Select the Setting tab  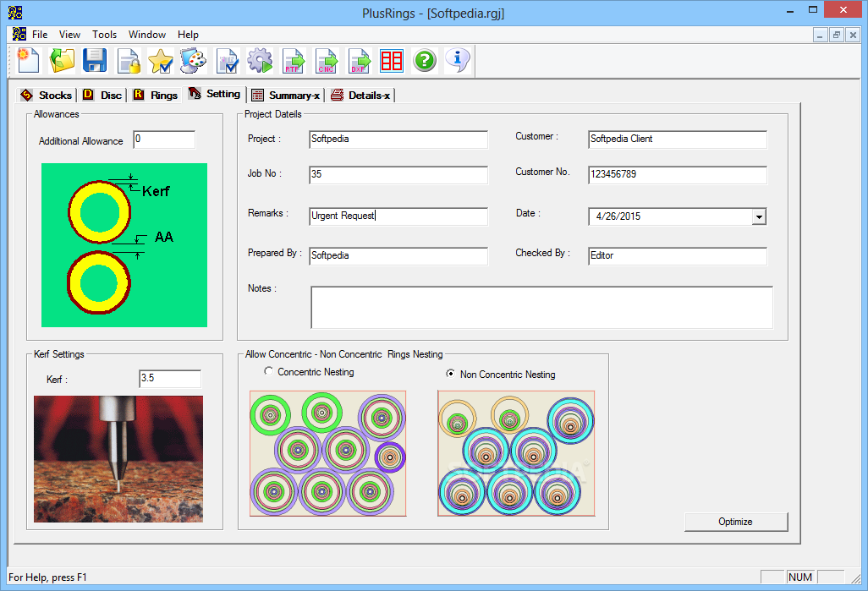(x=214, y=94)
